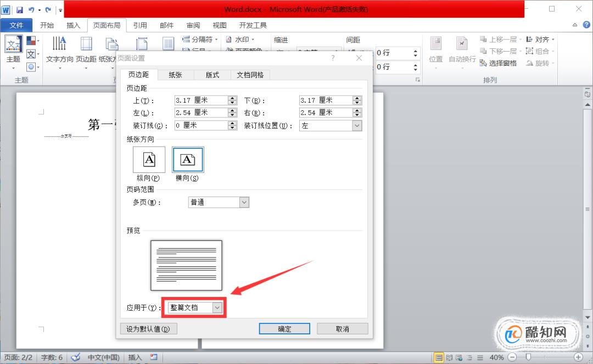Open the Selection Pane (选择窗格)
The height and width of the screenshot is (364, 593).
(x=497, y=63)
